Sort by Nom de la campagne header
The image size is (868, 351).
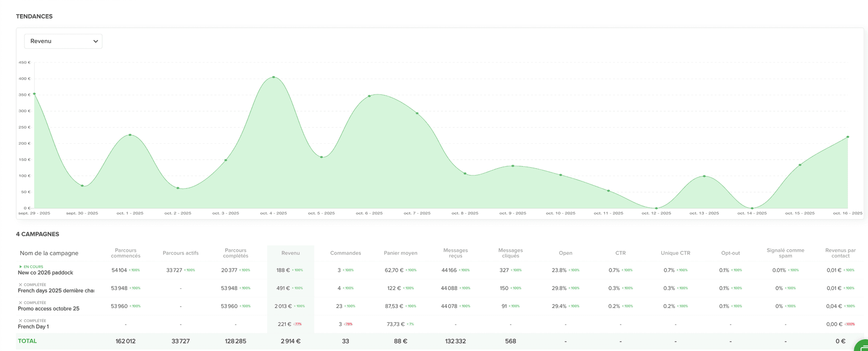49,253
